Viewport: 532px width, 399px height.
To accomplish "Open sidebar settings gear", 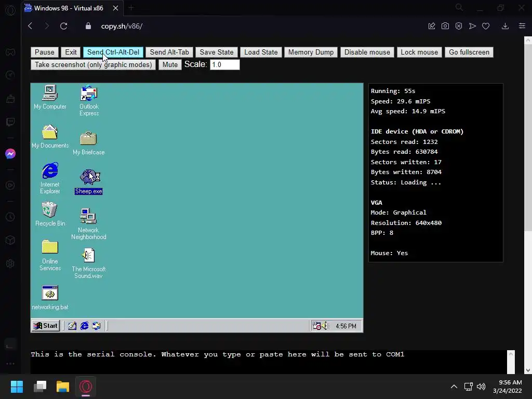I will click(10, 263).
